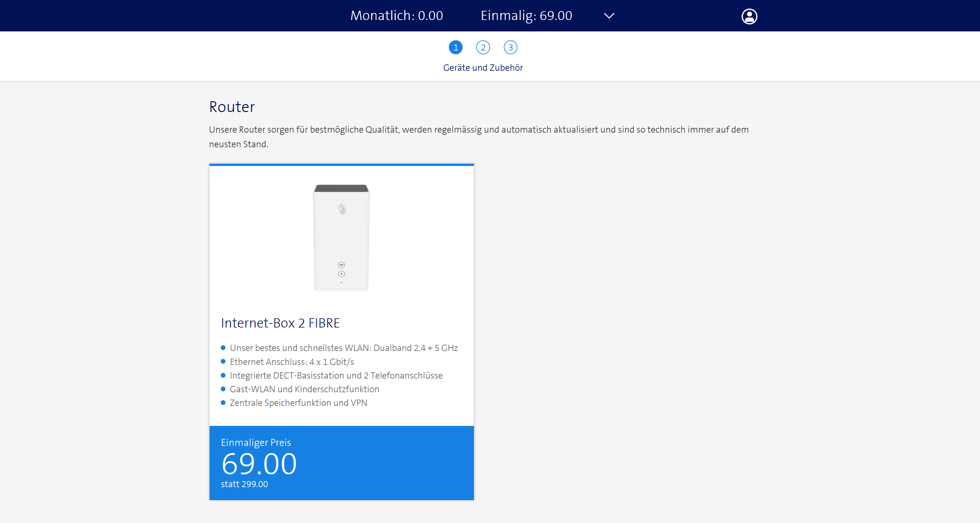Jump to step 3 circle
The image size is (980, 523).
[x=510, y=48]
